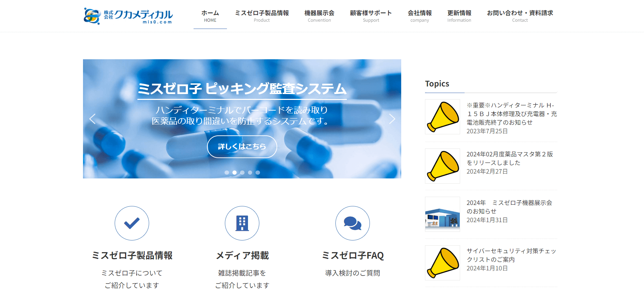Click exhibition building thumbnail for 機器展示会
The height and width of the screenshot is (299, 644).
point(443,214)
